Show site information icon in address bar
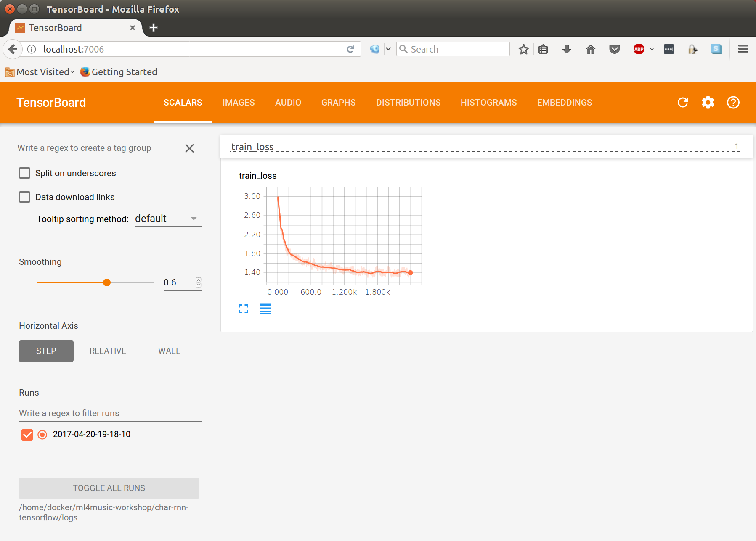This screenshot has height=541, width=756. point(32,49)
